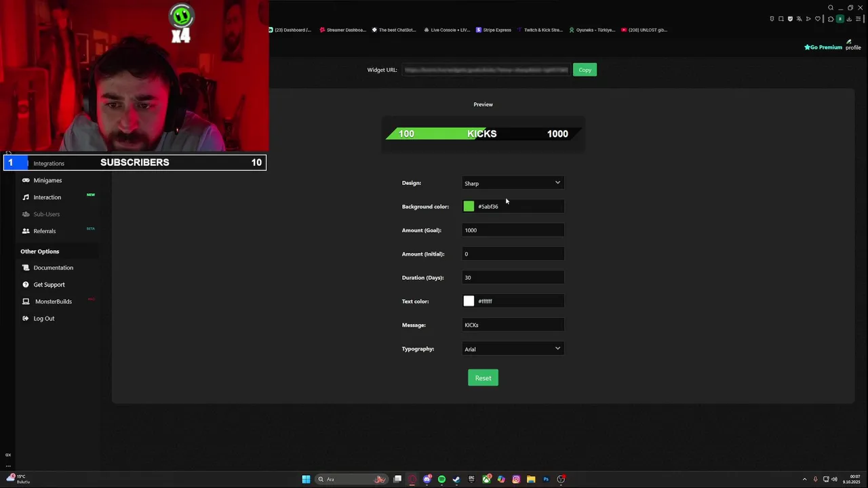Click the Reset button

(483, 378)
